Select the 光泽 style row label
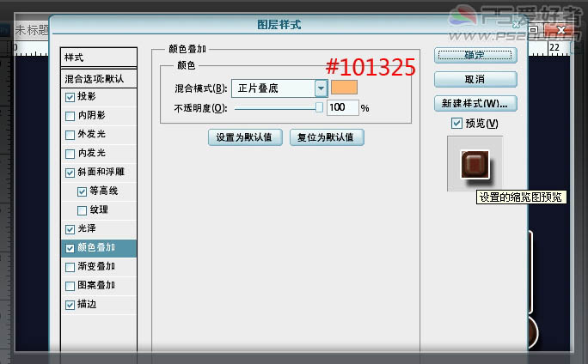Viewport: 588px width, 364px height. click(x=87, y=228)
